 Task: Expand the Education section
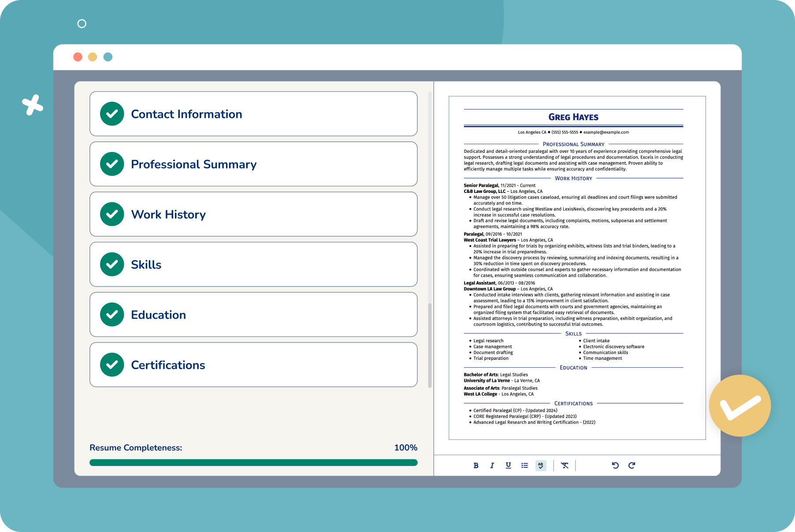[x=253, y=314]
